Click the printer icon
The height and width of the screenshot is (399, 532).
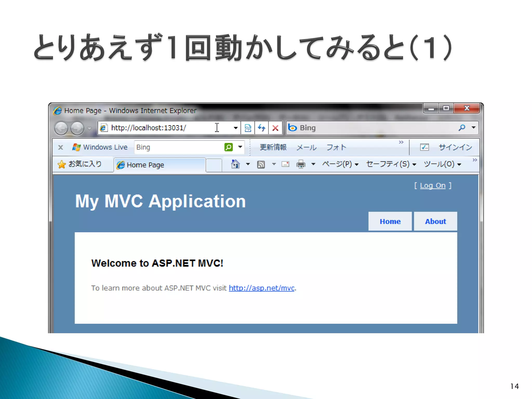[x=301, y=164]
